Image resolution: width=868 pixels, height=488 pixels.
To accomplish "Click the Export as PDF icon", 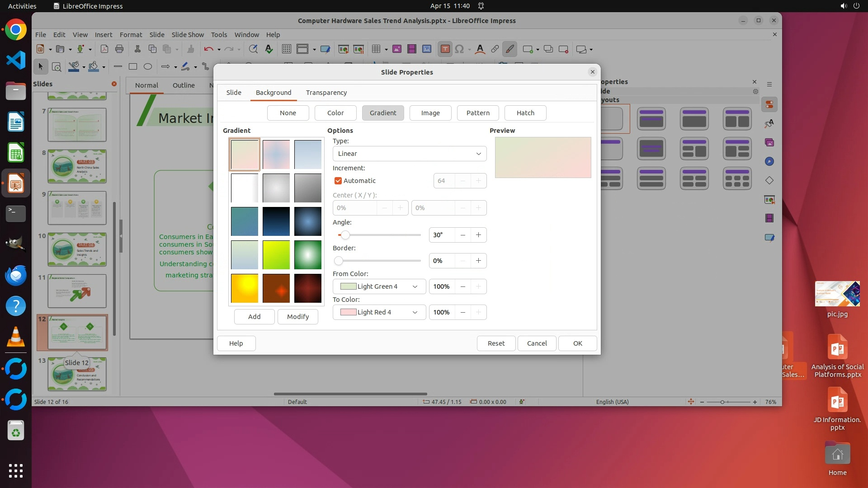I will pos(104,49).
